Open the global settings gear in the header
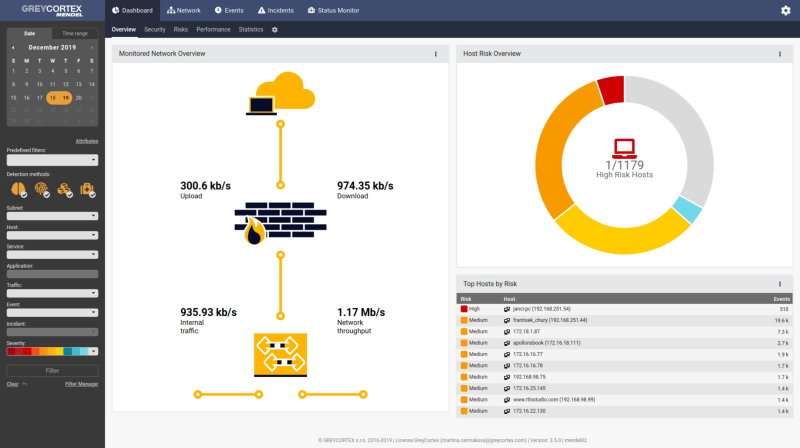 point(785,10)
